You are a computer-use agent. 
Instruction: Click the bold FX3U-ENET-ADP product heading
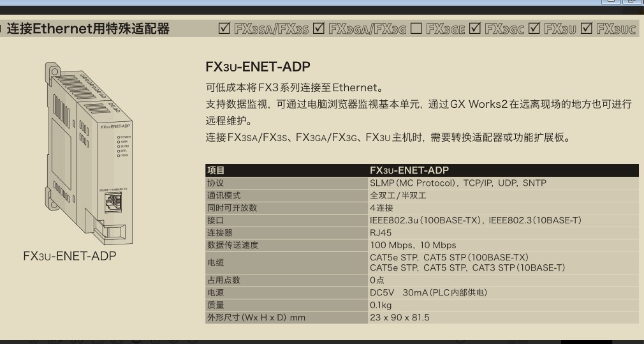tap(258, 66)
